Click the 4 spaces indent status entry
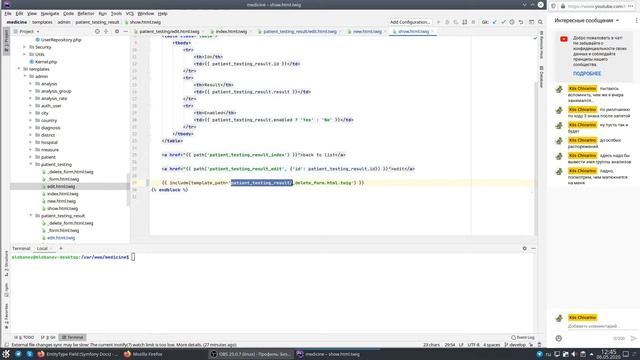This screenshot has width=640, height=360. click(491, 345)
